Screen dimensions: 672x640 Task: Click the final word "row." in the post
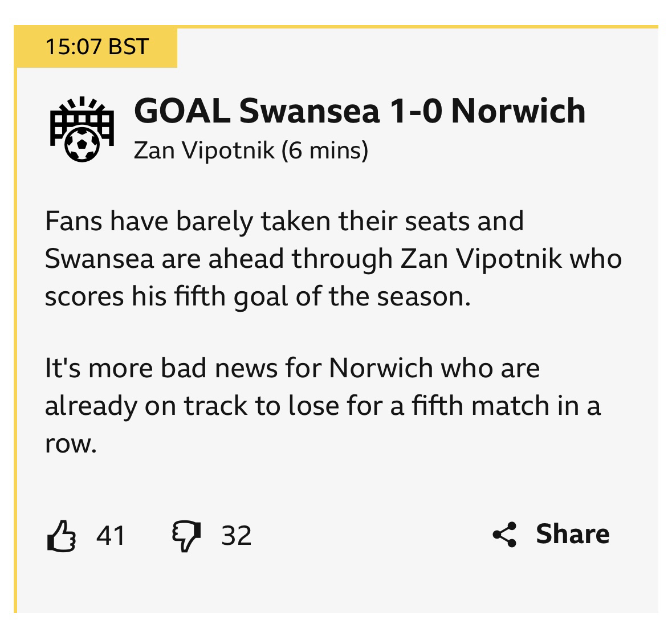[x=71, y=444]
